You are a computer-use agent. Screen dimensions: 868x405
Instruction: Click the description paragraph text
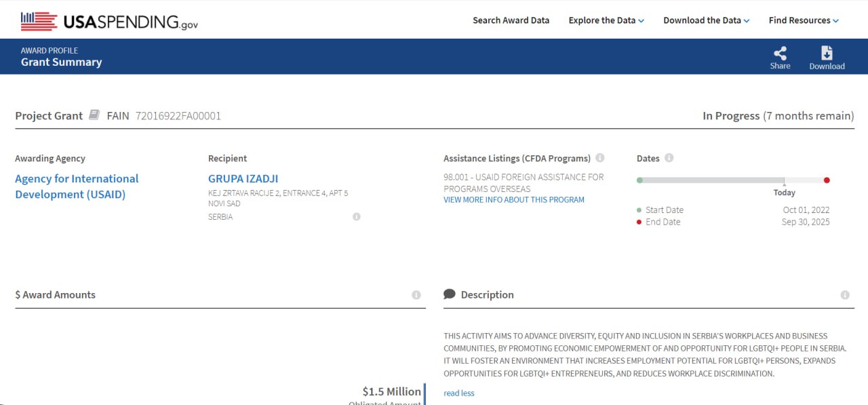[x=645, y=355]
